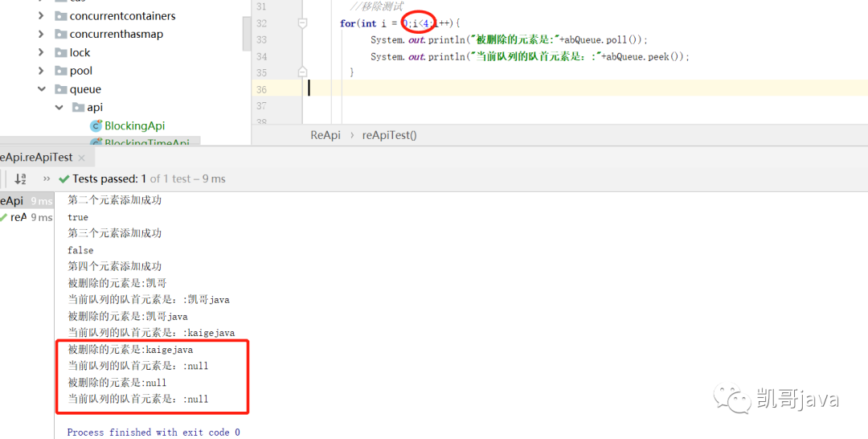Click the fold end marker at line 35

coord(302,72)
